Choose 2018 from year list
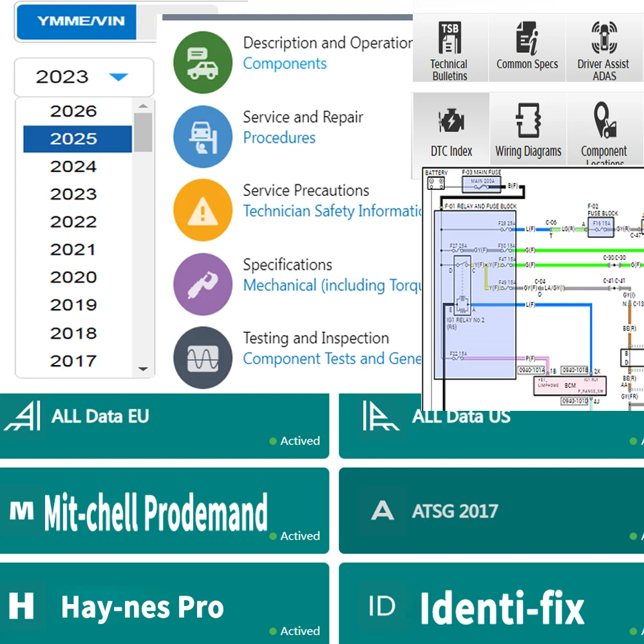The image size is (644, 644). pyautogui.click(x=73, y=333)
